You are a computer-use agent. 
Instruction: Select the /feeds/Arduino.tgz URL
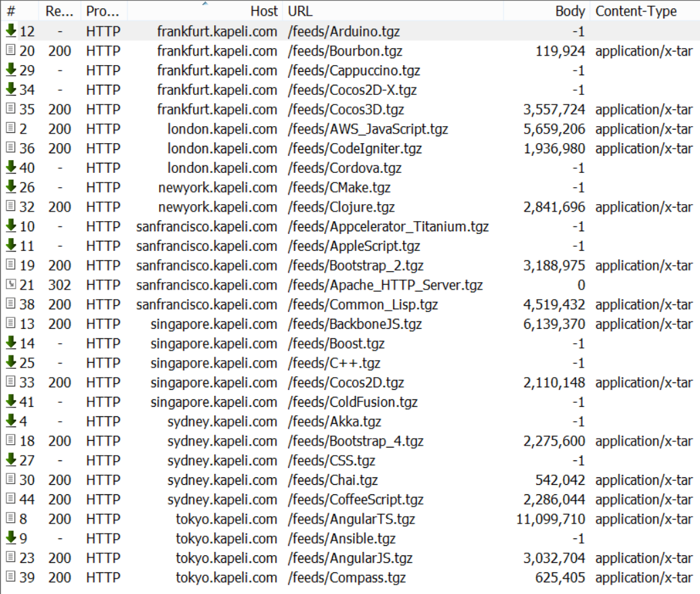pyautogui.click(x=344, y=31)
